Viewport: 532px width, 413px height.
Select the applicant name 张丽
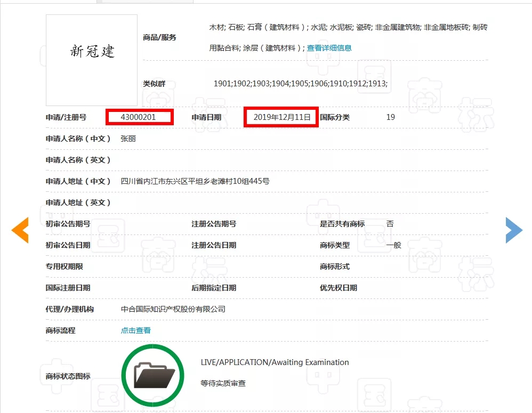tap(128, 138)
